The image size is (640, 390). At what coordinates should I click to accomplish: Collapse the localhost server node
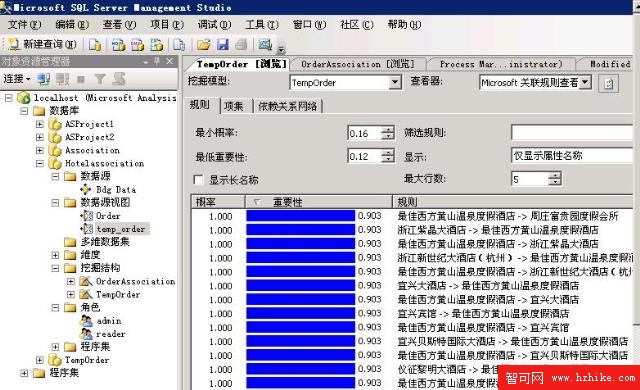8,98
